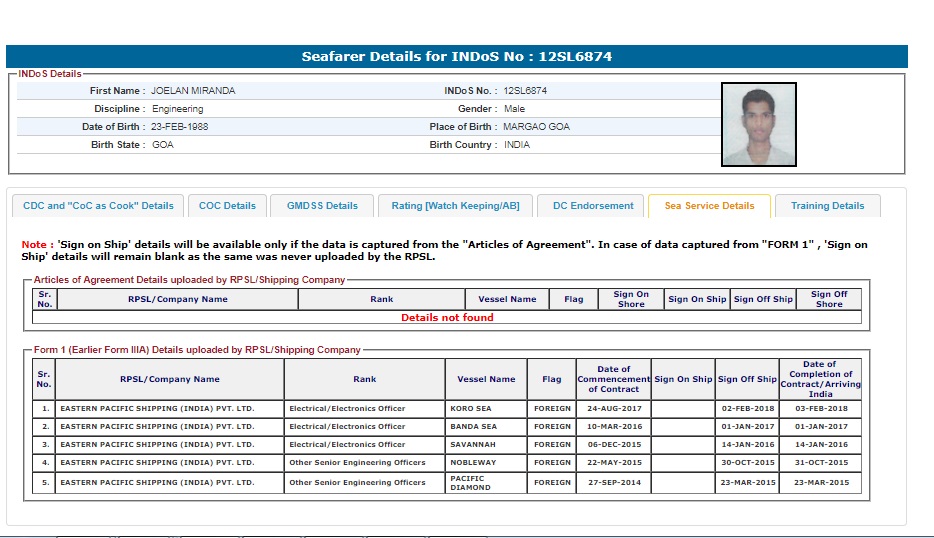
Task: Click the Form 1 'RPSL/Company Name' column header
Action: pos(170,379)
